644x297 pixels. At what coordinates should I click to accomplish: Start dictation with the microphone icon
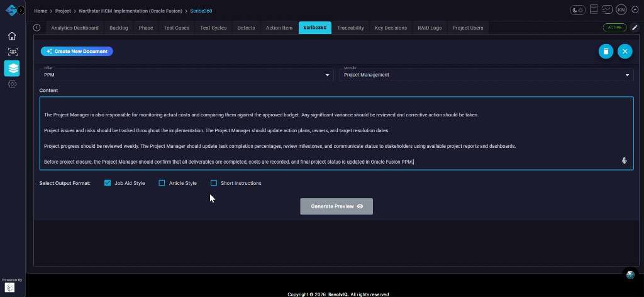click(625, 161)
